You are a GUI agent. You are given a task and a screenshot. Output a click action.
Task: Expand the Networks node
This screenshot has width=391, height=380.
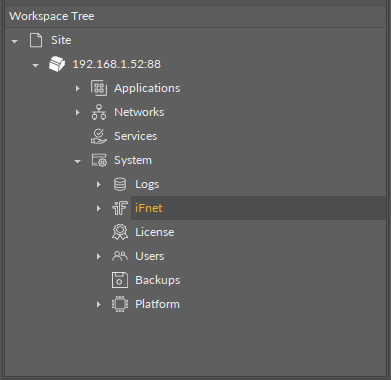(x=77, y=112)
